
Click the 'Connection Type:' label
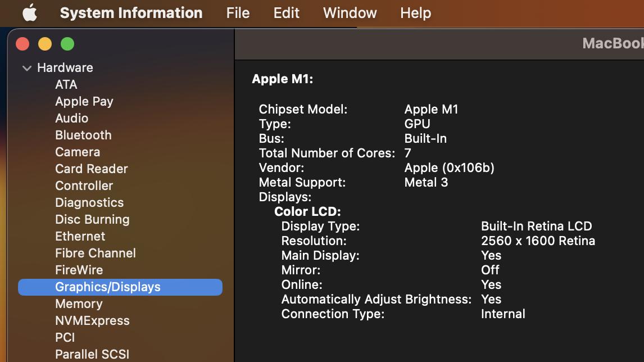tap(333, 314)
